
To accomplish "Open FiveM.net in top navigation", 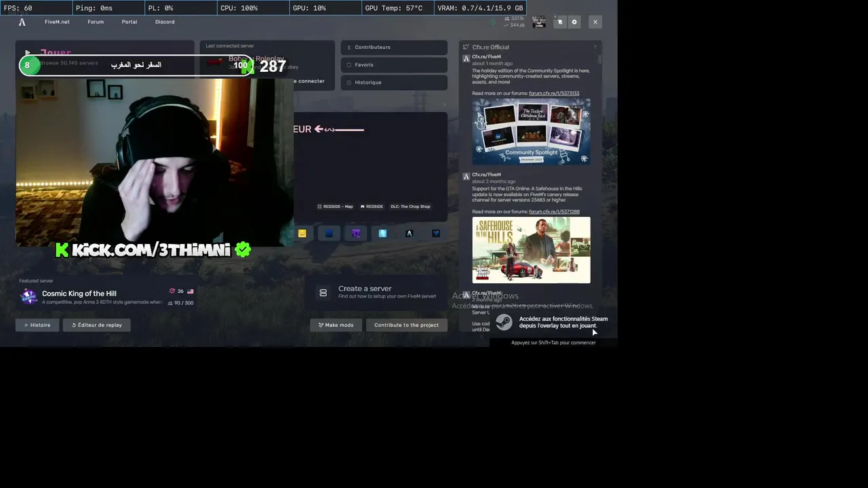I will tap(57, 22).
